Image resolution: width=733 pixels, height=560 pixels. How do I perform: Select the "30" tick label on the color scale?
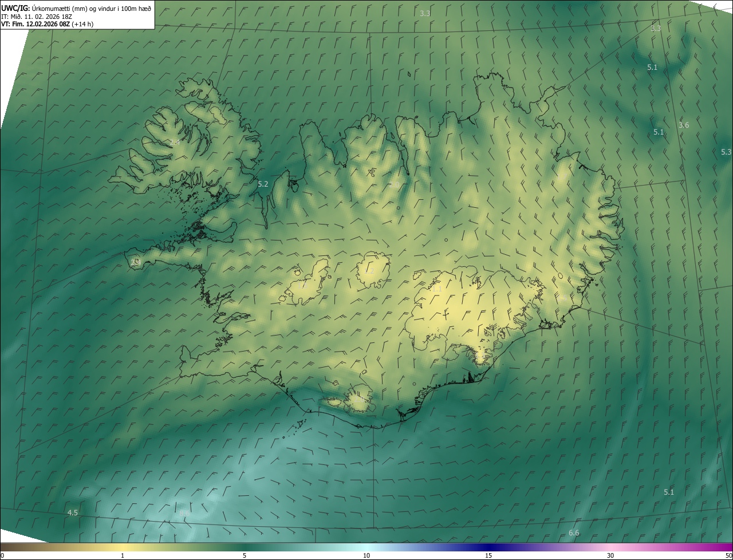[610, 555]
